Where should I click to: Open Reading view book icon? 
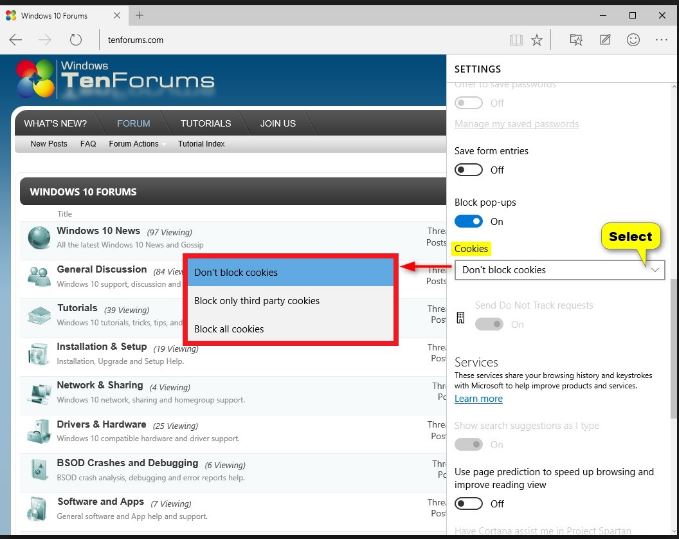[516, 40]
